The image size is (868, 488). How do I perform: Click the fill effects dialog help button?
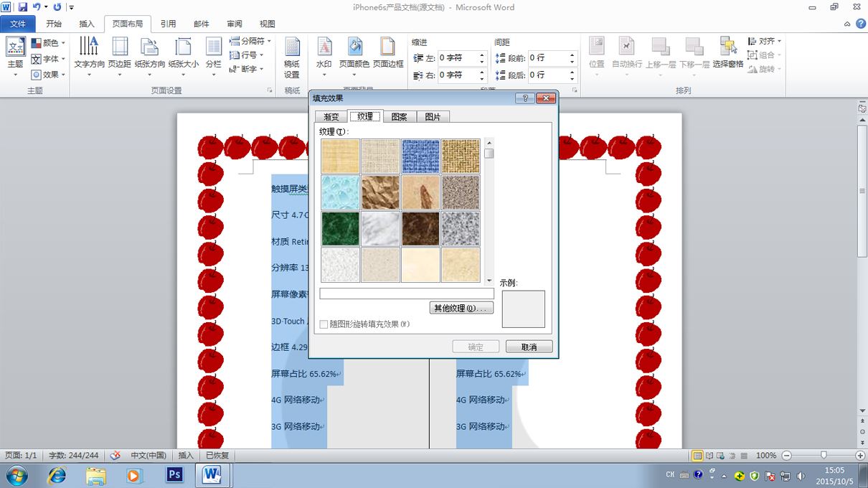point(524,98)
